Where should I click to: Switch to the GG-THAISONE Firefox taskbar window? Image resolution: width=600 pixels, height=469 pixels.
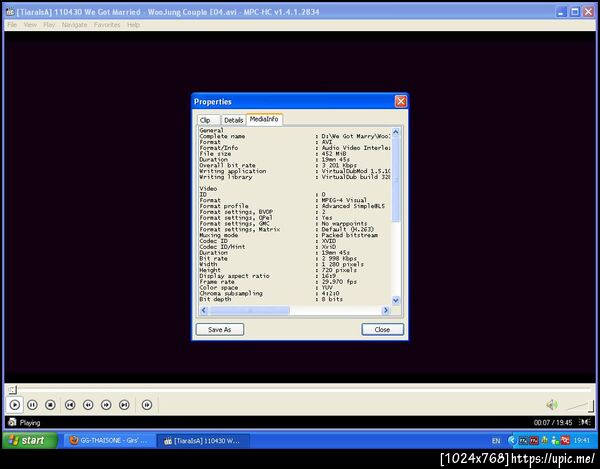tap(109, 441)
